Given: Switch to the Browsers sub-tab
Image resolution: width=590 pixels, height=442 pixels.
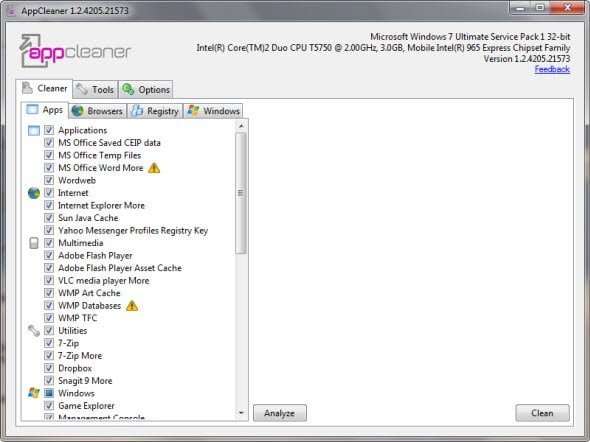Looking at the screenshot, I should (x=97, y=111).
